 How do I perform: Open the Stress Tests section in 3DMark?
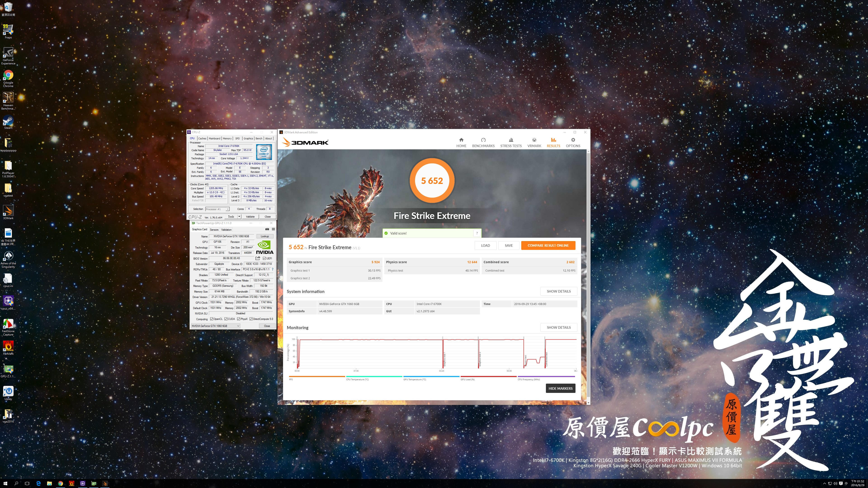(511, 143)
